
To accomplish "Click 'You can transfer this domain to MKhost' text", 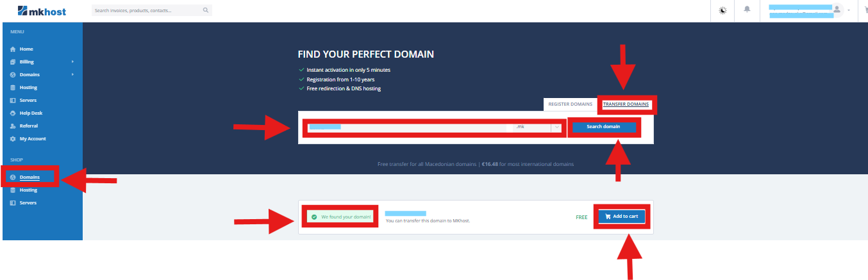I will (x=428, y=221).
